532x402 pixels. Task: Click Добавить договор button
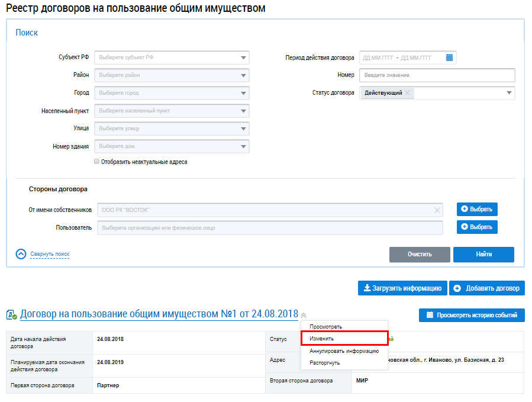[487, 288]
